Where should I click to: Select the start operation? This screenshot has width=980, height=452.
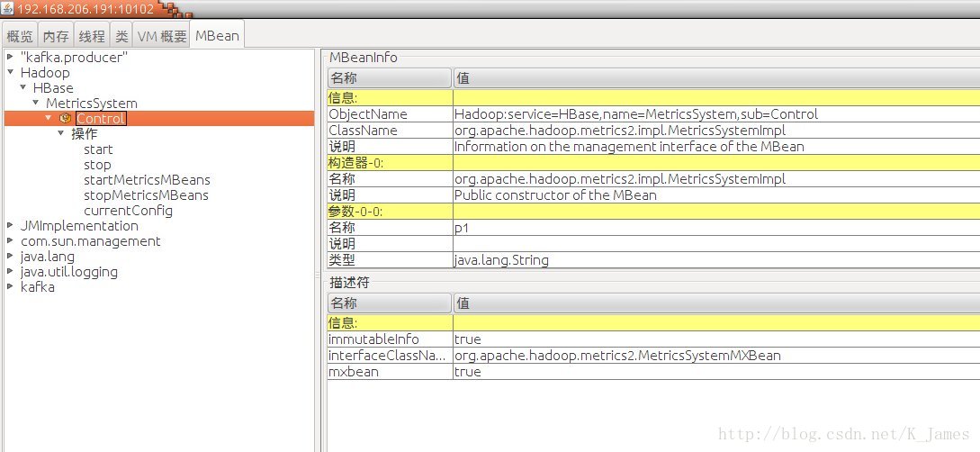pos(98,149)
